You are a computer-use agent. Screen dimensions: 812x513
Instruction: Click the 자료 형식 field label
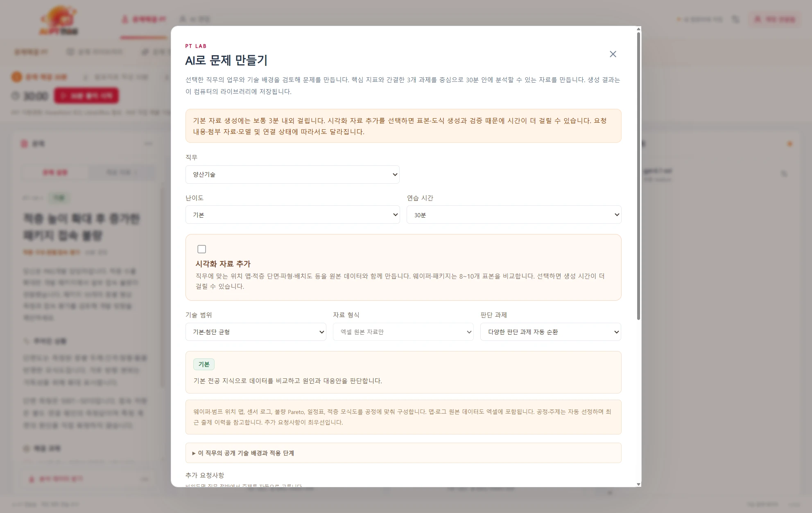click(346, 315)
